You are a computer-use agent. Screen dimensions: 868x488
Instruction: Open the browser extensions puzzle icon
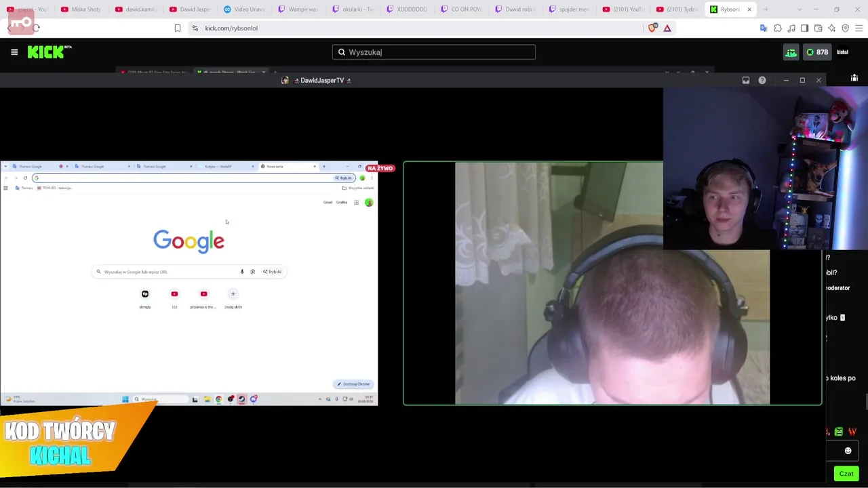click(x=778, y=28)
